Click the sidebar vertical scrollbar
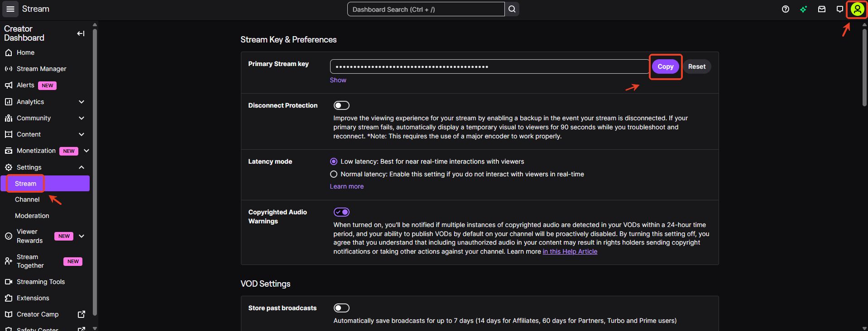The width and height of the screenshot is (868, 331). (95, 172)
